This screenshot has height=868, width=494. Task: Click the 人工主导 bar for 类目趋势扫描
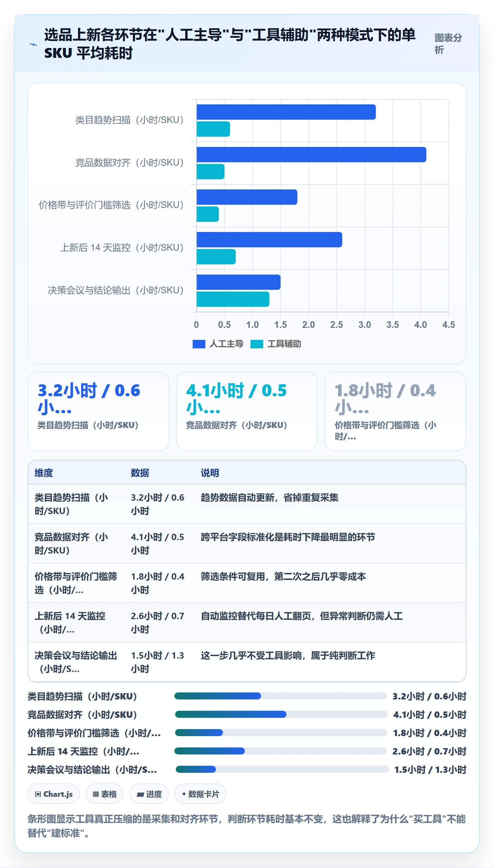[286, 112]
